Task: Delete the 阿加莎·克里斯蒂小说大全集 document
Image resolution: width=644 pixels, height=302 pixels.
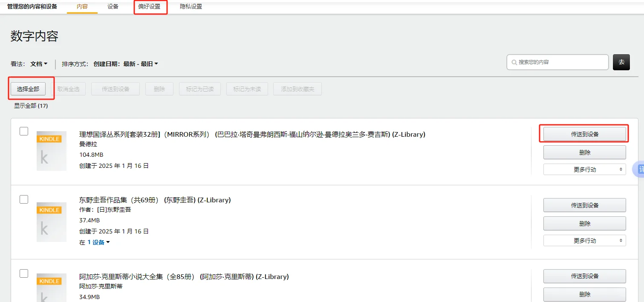Action: point(585,294)
